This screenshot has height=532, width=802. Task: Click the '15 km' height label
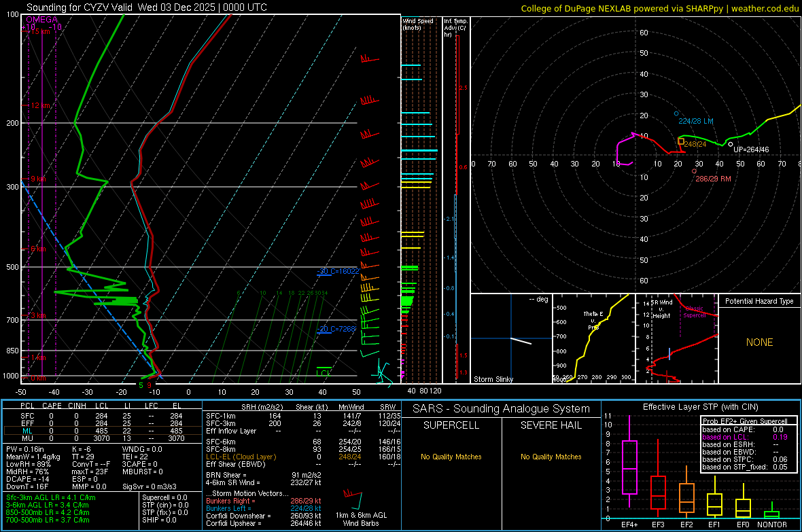(40, 31)
